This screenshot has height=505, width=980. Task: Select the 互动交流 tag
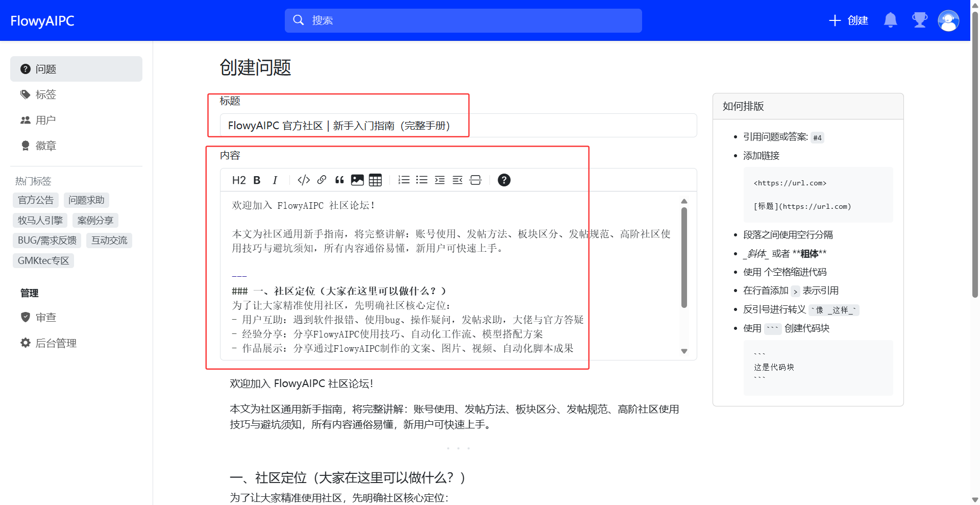[109, 241]
